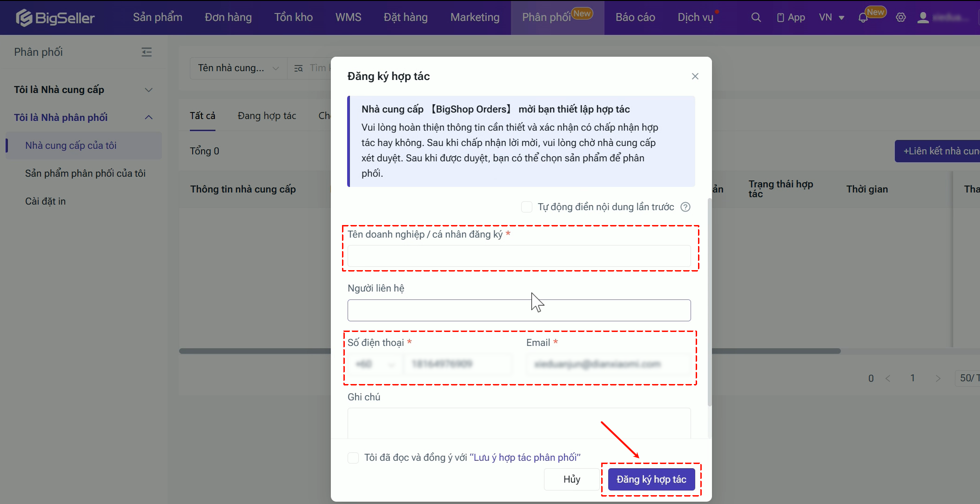Click the App phone icon
The width and height of the screenshot is (980, 504).
tap(780, 18)
